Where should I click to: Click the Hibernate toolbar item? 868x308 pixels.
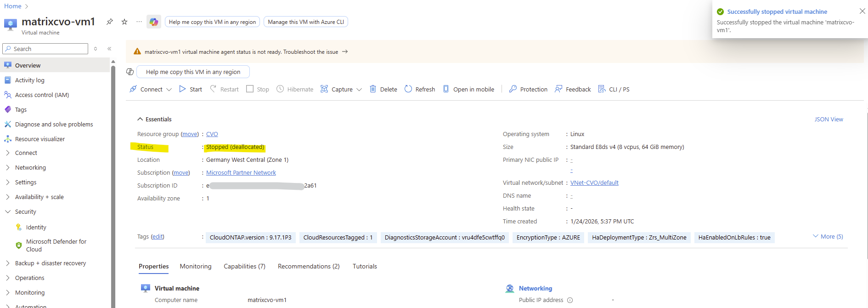tap(295, 89)
